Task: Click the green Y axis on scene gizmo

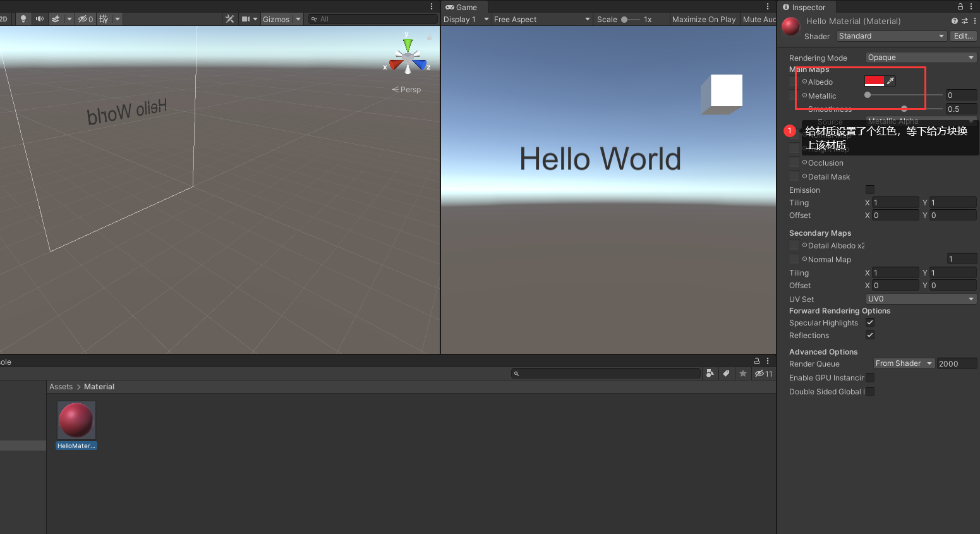Action: [408, 44]
